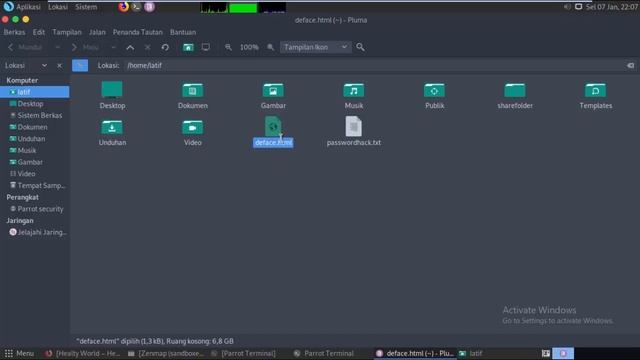This screenshot has height=360, width=640.
Task: Switch to Zenmap taskbar window
Action: pos(166,353)
